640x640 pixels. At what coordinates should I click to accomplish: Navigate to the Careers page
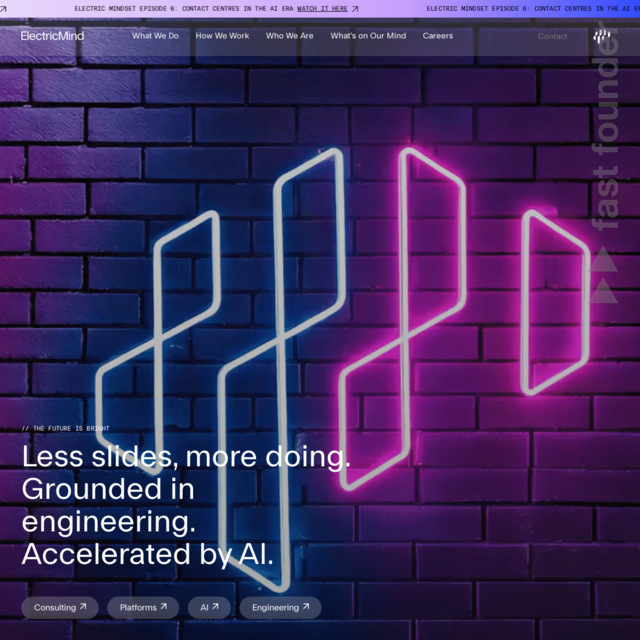coord(438,36)
